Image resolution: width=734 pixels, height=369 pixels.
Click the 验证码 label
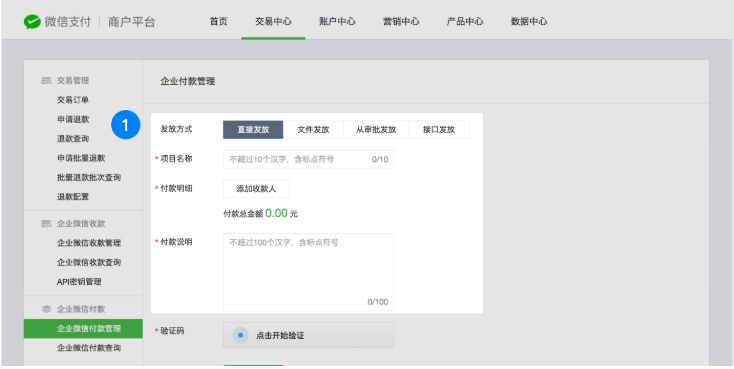click(172, 331)
